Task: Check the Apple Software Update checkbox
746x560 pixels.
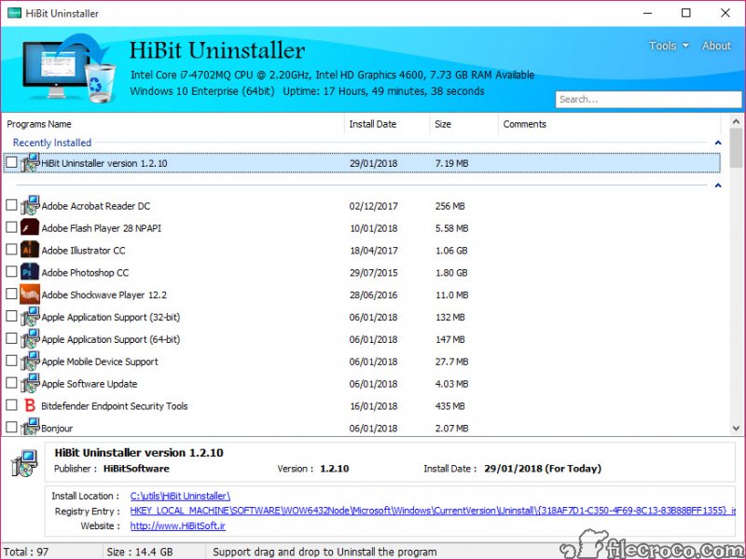Action: [x=11, y=383]
